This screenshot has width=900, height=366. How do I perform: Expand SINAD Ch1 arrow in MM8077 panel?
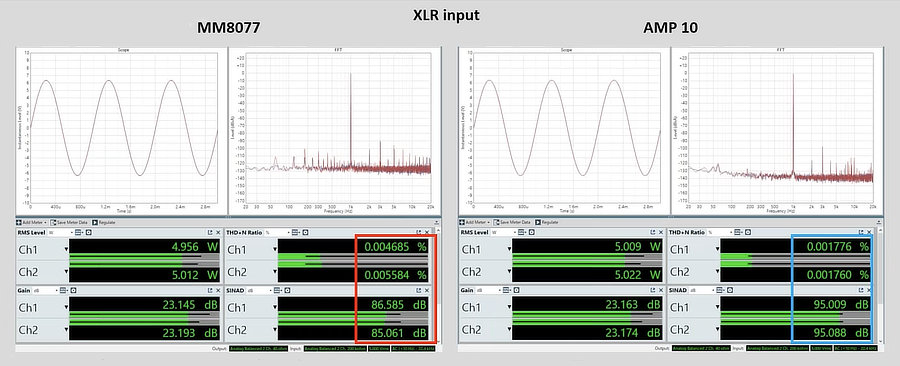[275, 307]
